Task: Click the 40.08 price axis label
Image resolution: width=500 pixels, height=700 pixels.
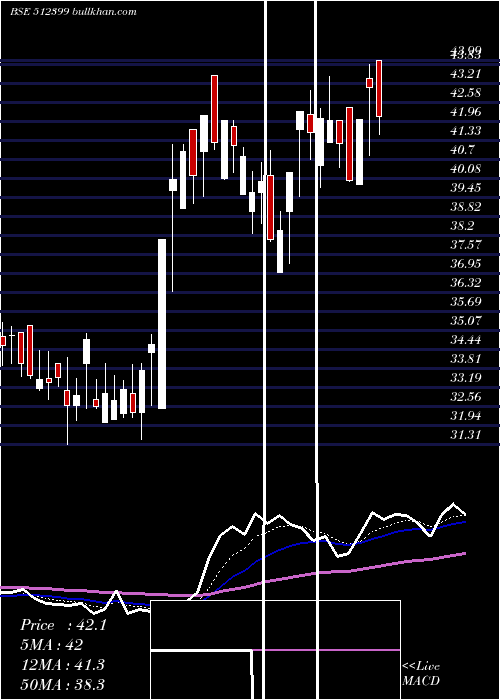Action: pyautogui.click(x=466, y=169)
